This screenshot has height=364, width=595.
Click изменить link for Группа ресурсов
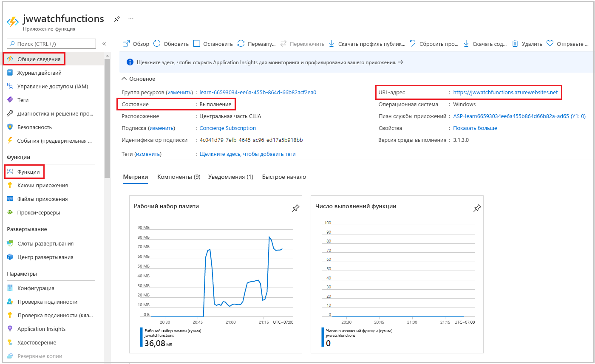(179, 92)
